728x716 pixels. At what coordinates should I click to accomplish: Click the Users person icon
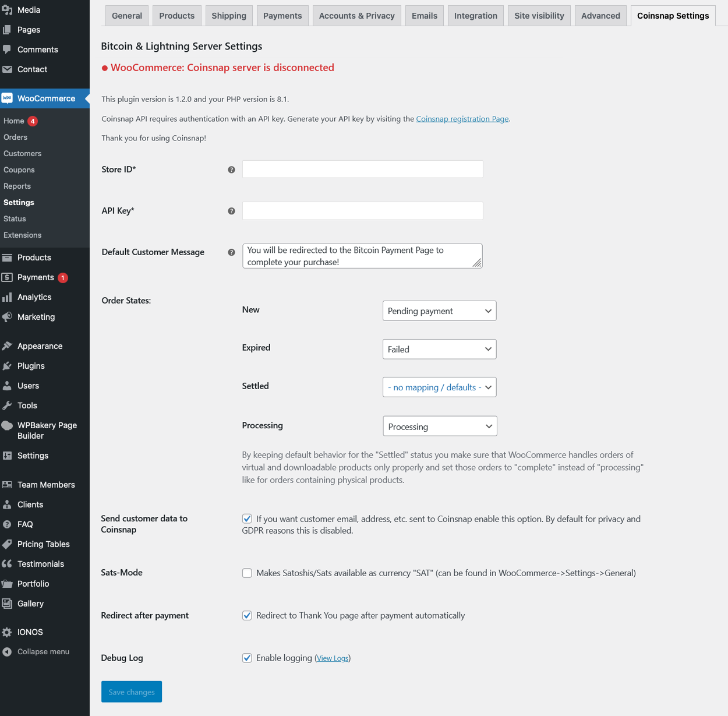click(x=7, y=386)
